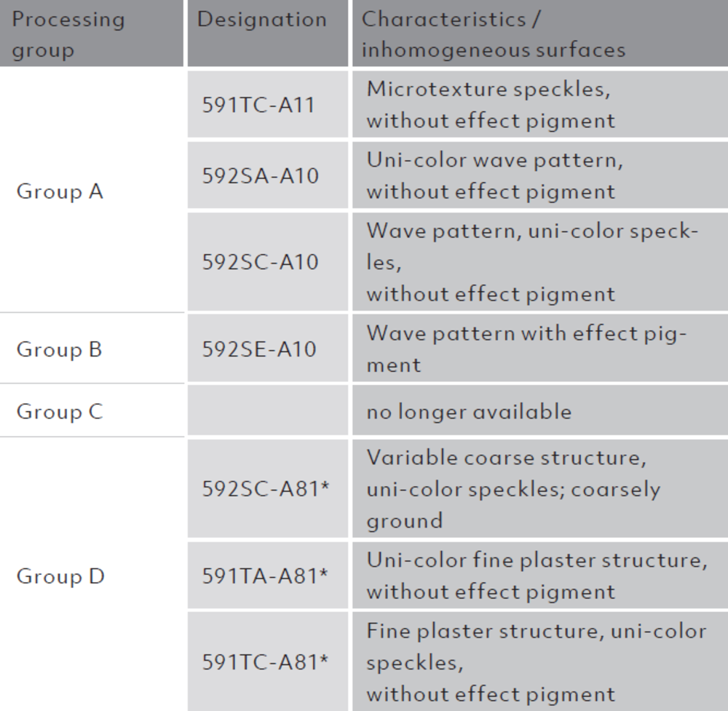Click 'Uni-color wave pattern' description cell
This screenshot has height=711, width=728.
point(494,175)
